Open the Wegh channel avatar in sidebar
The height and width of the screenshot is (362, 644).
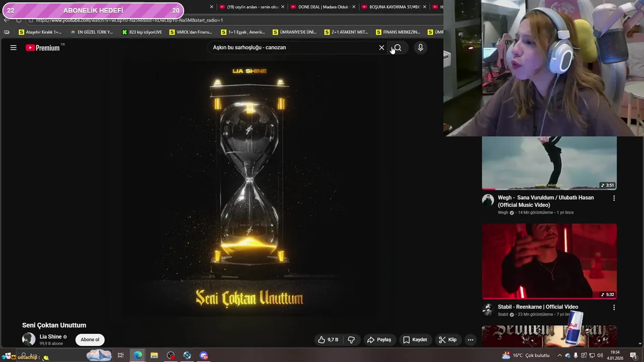coord(488,200)
